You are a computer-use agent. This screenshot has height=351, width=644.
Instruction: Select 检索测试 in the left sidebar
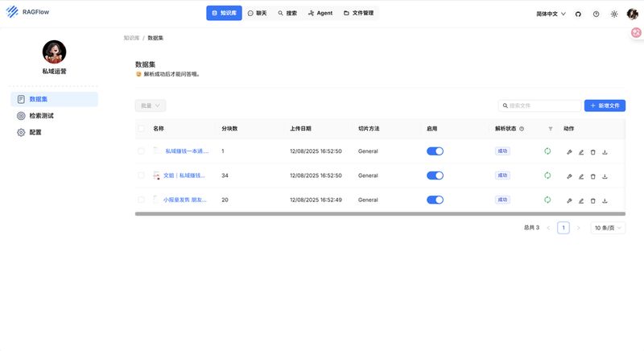coord(54,116)
